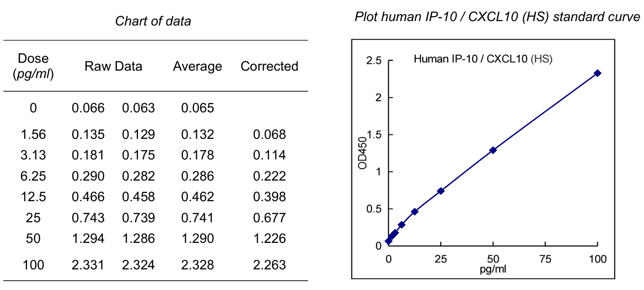The width and height of the screenshot is (644, 290).
Task: Click the 'Corrected' column header
Action: 269,66
